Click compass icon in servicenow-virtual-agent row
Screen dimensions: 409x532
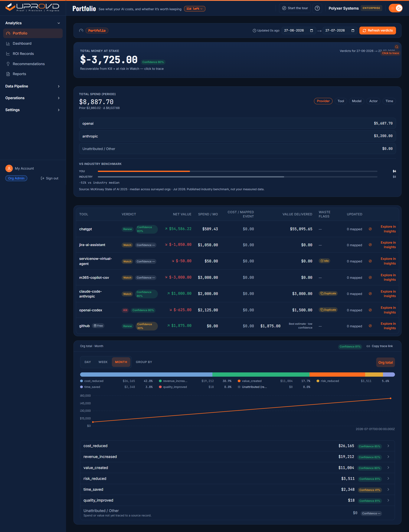click(x=370, y=261)
